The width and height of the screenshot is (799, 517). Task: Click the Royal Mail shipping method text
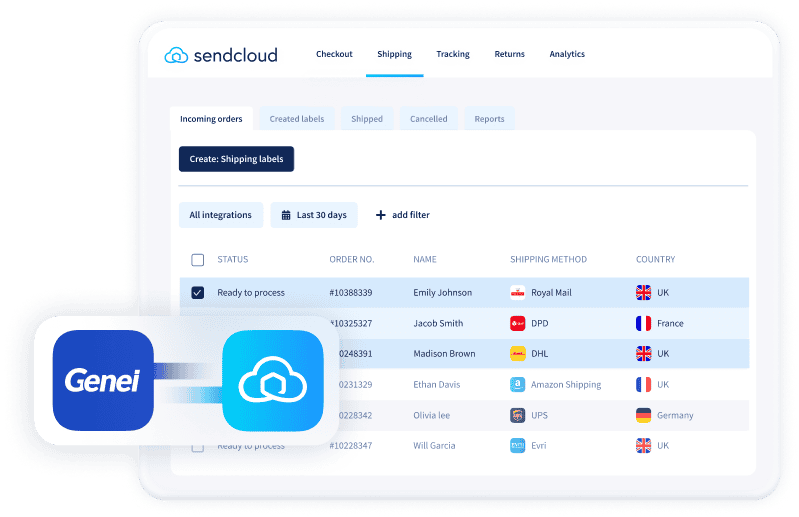(x=551, y=293)
